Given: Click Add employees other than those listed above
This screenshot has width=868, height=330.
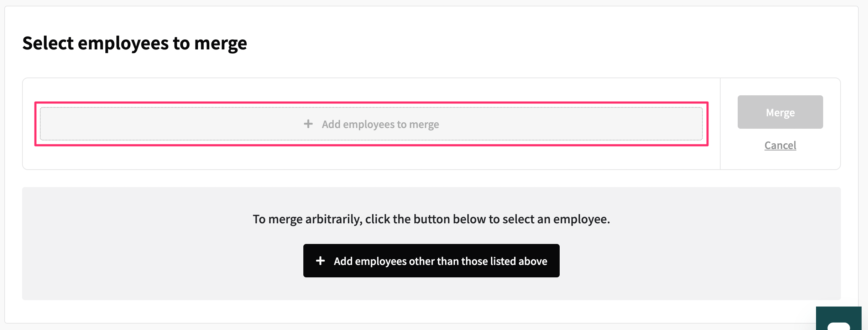Looking at the screenshot, I should tap(431, 261).
